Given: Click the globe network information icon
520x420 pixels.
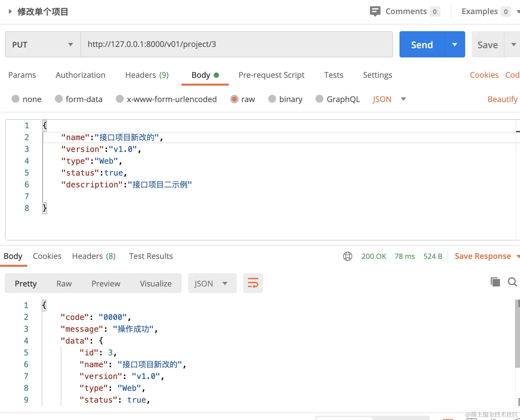Looking at the screenshot, I should pyautogui.click(x=348, y=256).
